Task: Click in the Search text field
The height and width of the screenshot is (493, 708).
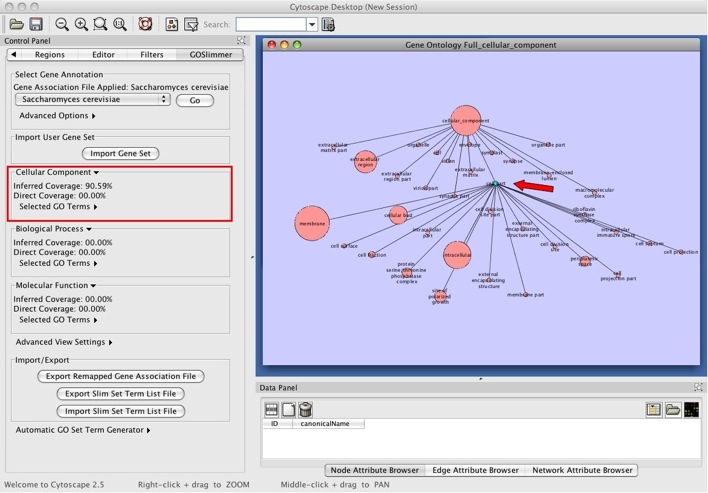Action: [270, 23]
